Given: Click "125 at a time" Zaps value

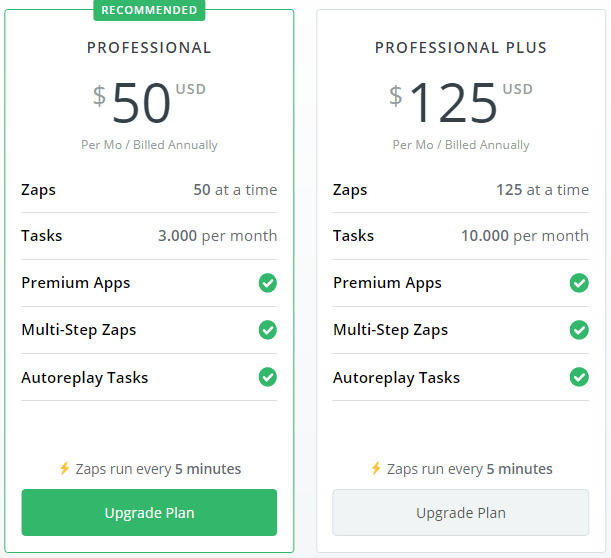Looking at the screenshot, I should pos(542,190).
